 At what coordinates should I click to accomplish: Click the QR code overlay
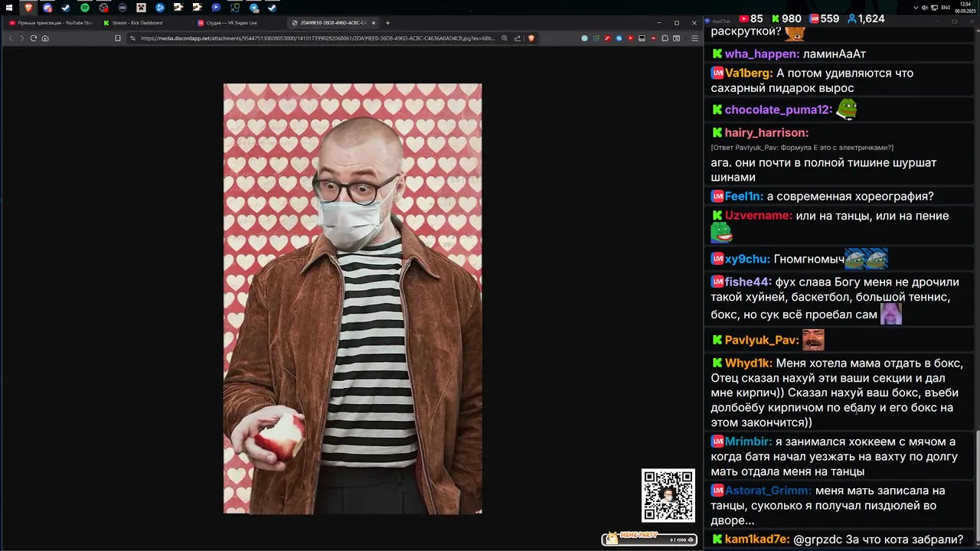(668, 496)
